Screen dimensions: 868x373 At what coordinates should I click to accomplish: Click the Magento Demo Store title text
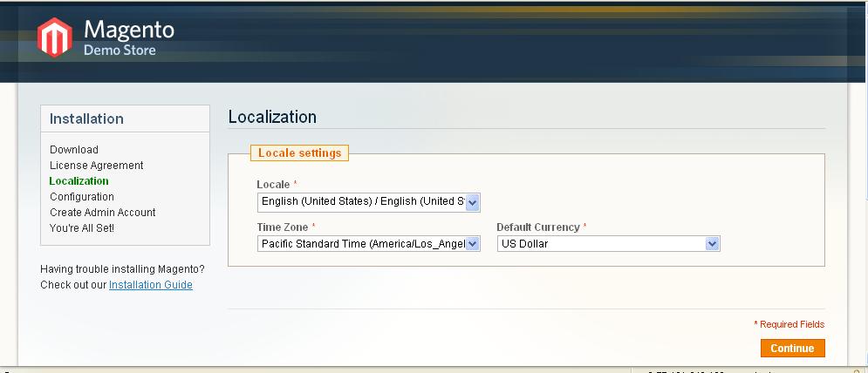click(x=129, y=37)
